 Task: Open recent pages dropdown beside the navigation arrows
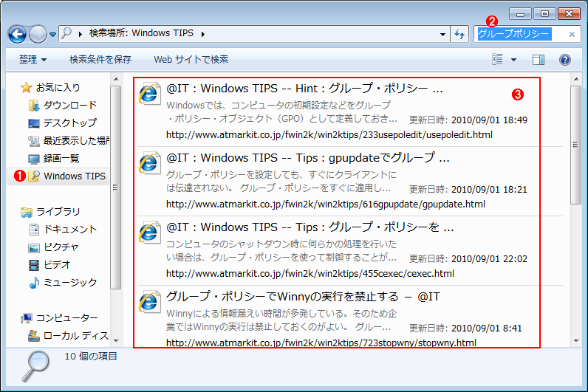point(53,35)
